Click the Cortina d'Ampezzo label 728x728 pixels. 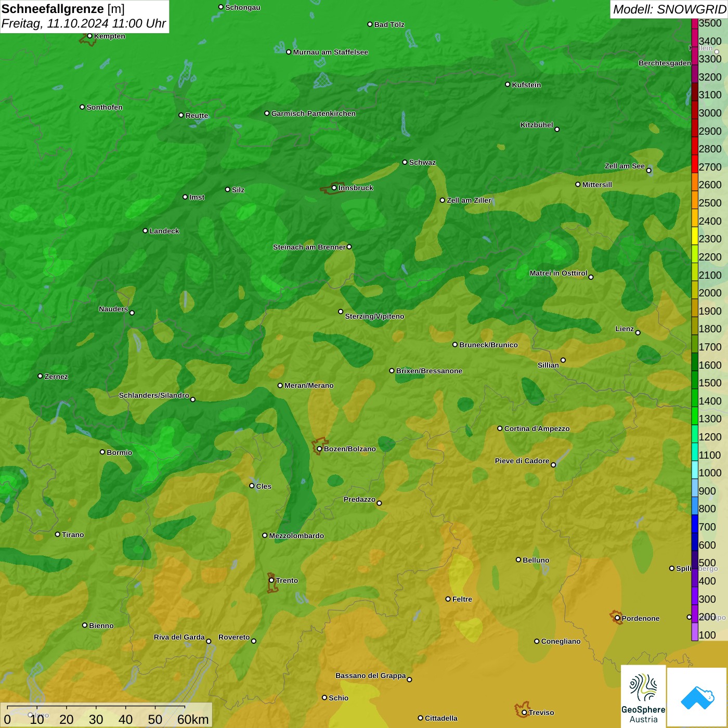pyautogui.click(x=537, y=428)
